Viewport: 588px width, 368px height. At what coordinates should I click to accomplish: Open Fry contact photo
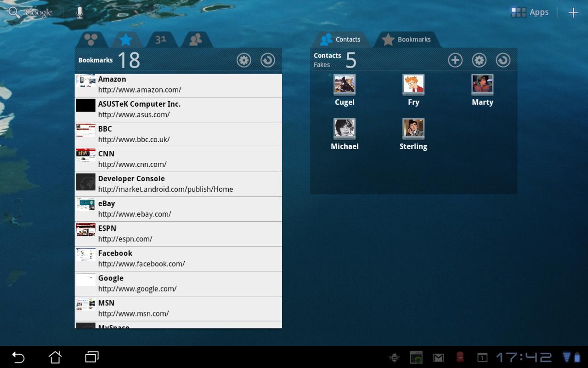(413, 85)
